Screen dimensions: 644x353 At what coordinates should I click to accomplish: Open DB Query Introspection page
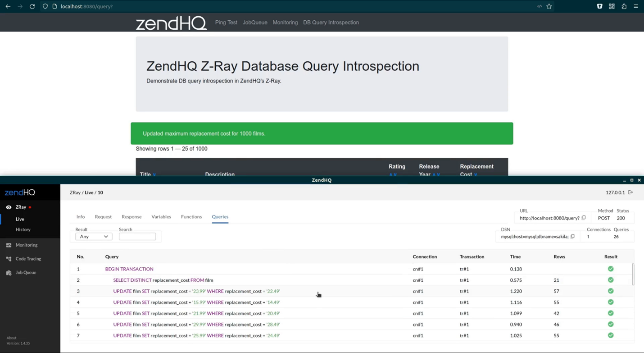(x=331, y=22)
